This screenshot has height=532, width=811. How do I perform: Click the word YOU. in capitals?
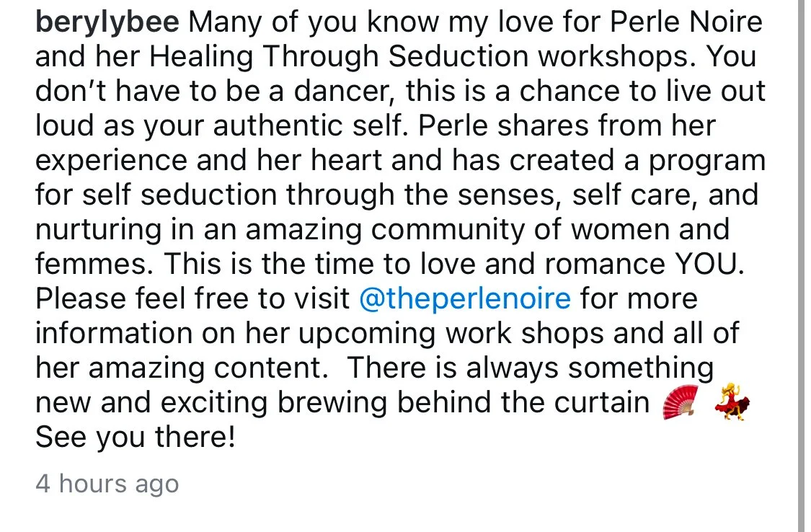click(709, 264)
